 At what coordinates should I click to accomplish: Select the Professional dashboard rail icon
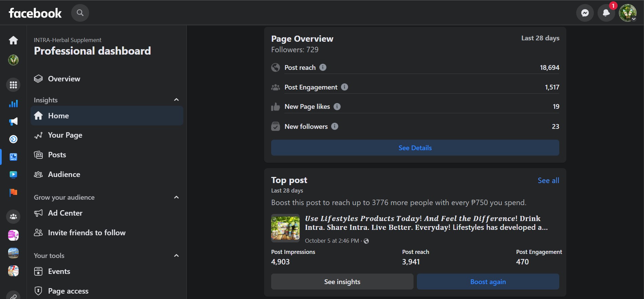tap(13, 157)
